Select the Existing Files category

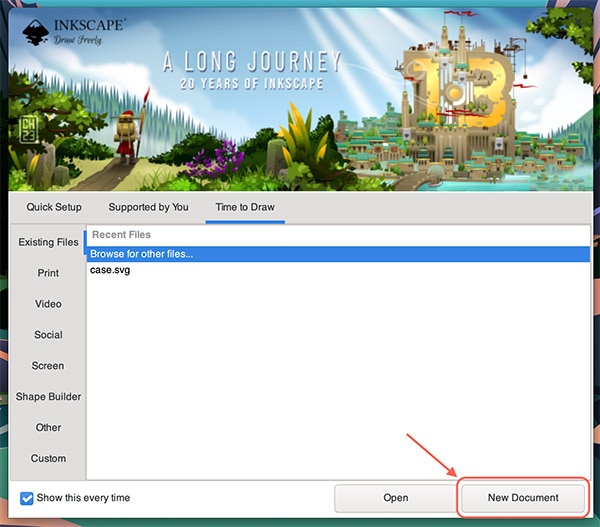(x=48, y=242)
